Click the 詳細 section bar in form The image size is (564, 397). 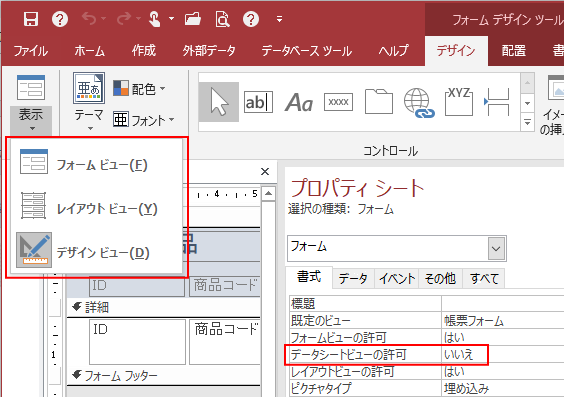(163, 307)
